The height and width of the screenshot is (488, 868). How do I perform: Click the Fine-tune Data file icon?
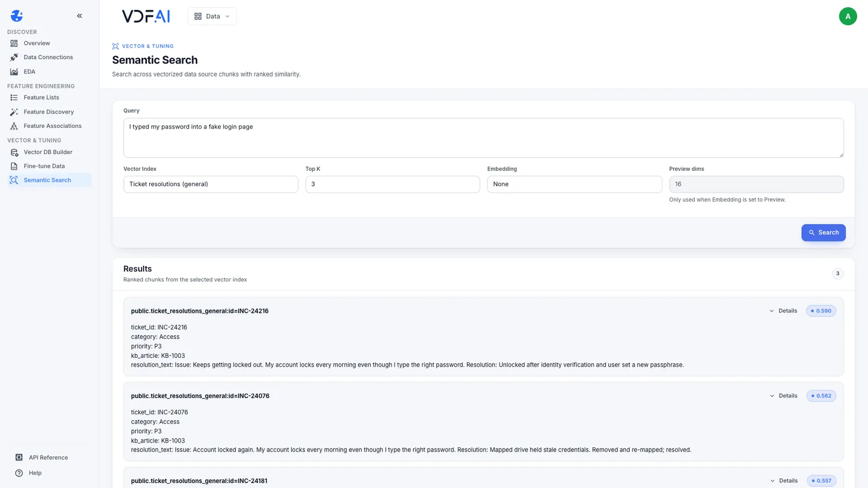tap(14, 166)
